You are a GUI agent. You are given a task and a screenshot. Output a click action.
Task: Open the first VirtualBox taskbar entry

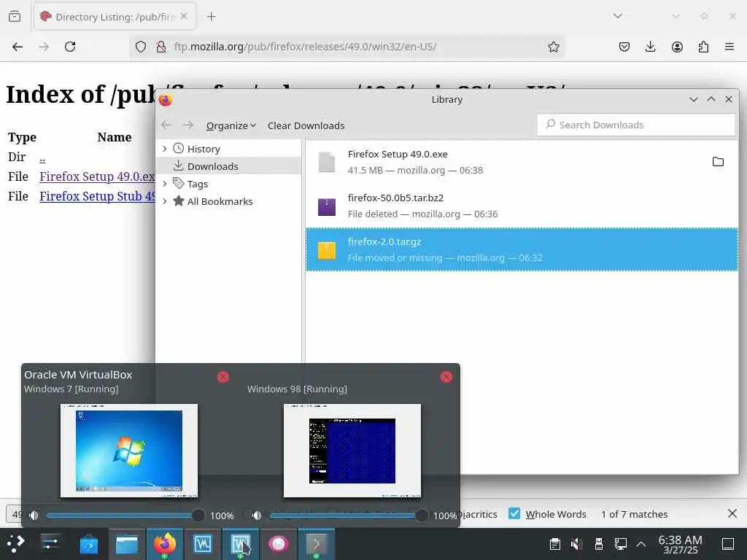coord(203,544)
